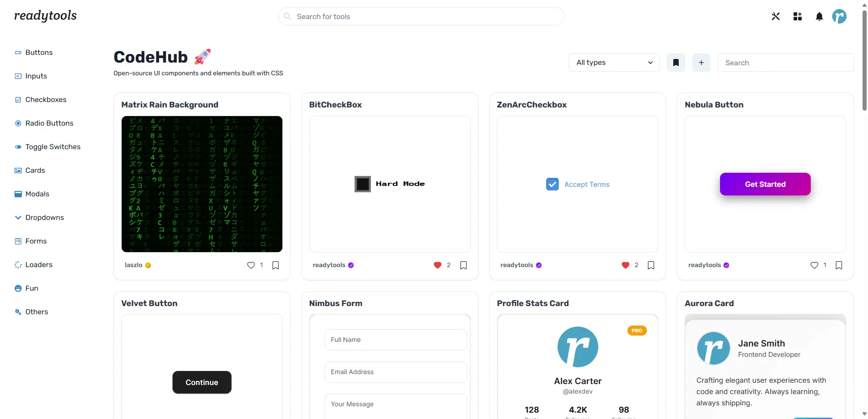Open the Toggle Switches sidebar category
This screenshot has width=868, height=419.
(53, 146)
